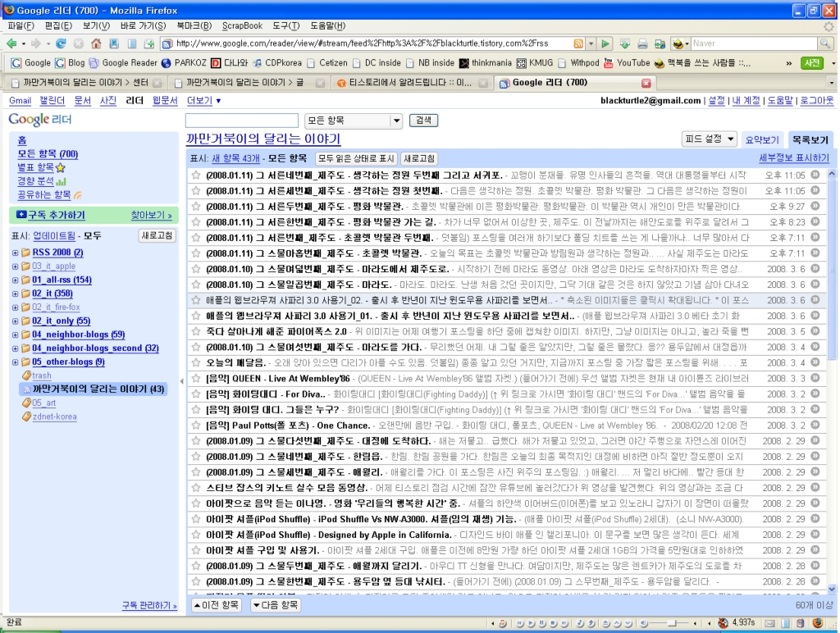Viewport: 840px width, 633px height.
Task: Expand the 04_neighbor-blogs (59) folder
Action: click(15, 335)
